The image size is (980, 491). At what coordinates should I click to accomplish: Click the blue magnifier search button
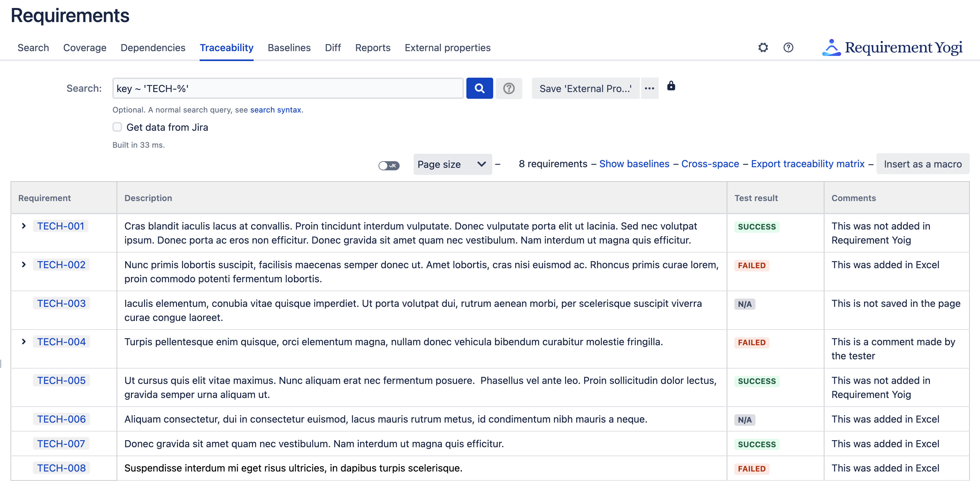(x=479, y=88)
